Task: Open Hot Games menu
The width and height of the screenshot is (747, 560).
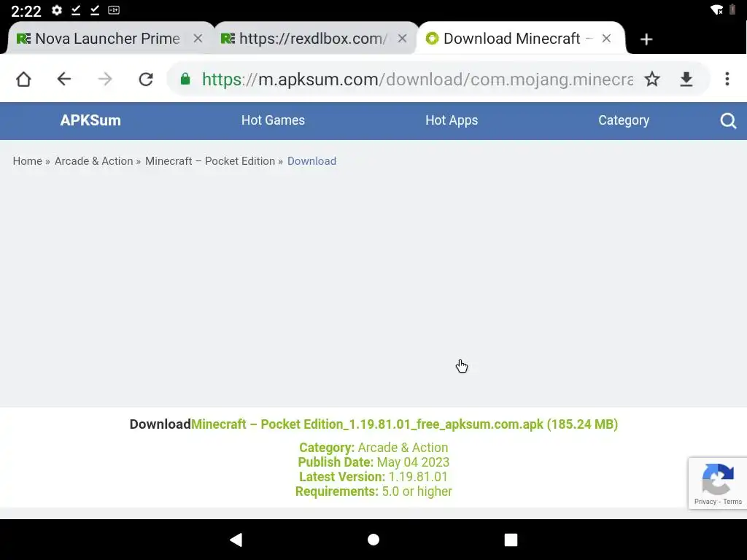Action: click(273, 120)
